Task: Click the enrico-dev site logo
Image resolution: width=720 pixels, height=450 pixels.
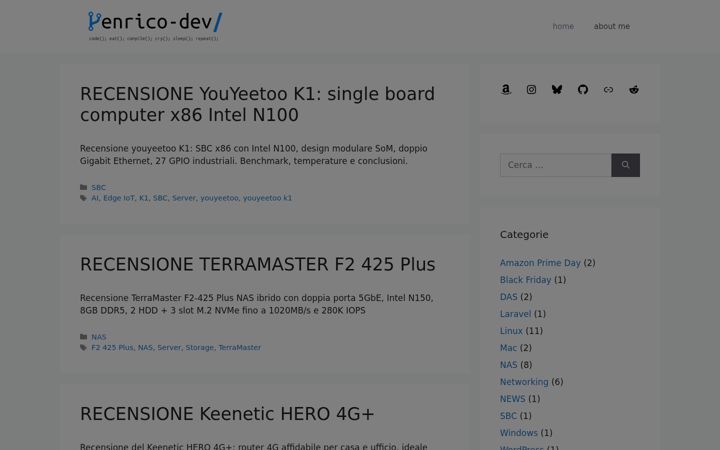Action: click(155, 26)
